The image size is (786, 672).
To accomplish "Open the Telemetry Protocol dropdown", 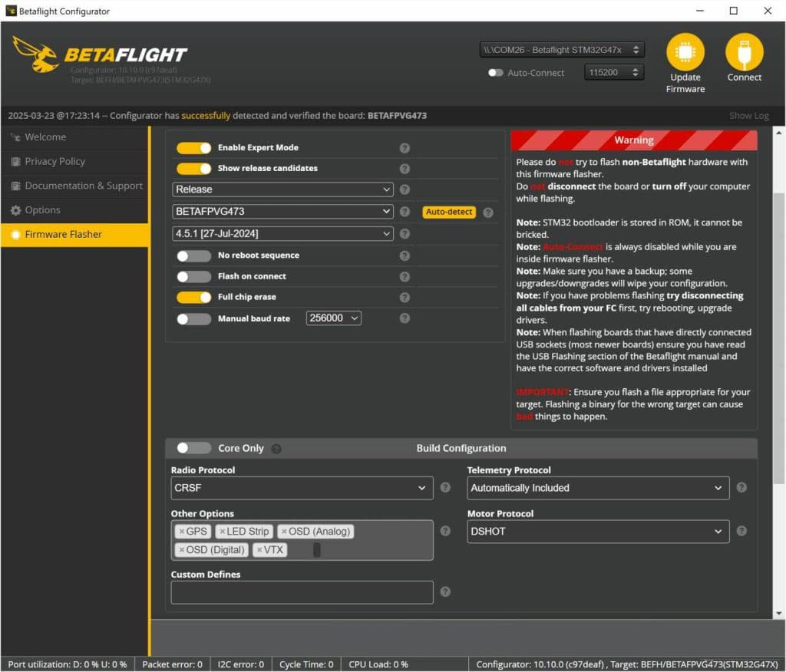I will (598, 488).
